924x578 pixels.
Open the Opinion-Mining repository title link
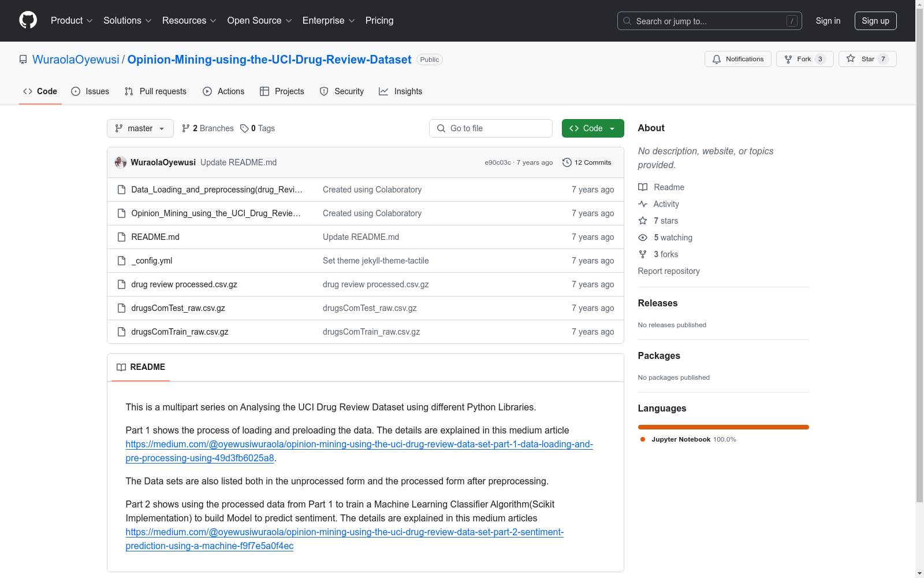click(x=270, y=60)
